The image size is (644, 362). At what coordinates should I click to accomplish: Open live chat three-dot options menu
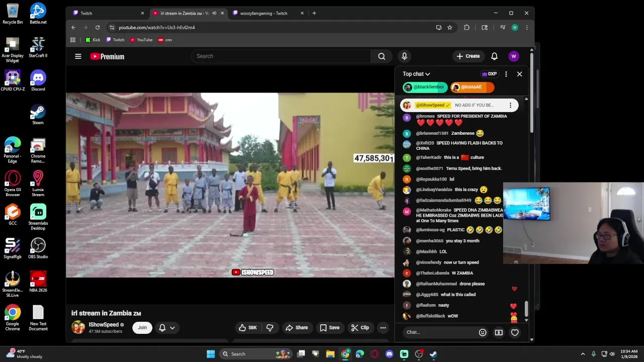[x=506, y=74]
